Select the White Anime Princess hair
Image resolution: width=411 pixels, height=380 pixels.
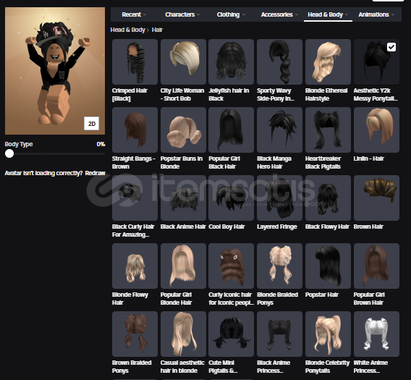[377, 334]
